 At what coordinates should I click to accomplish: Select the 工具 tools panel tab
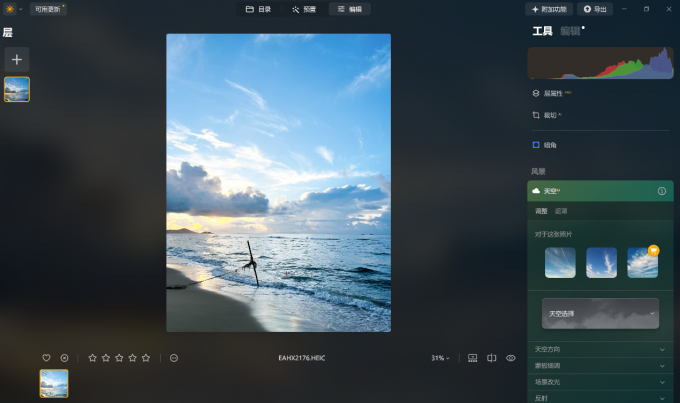543,31
